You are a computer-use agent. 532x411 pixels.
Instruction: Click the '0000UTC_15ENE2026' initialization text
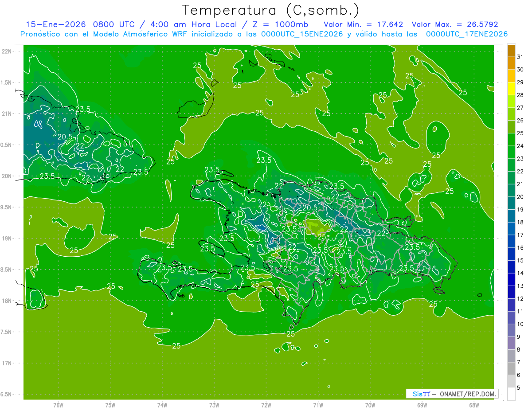click(302, 34)
